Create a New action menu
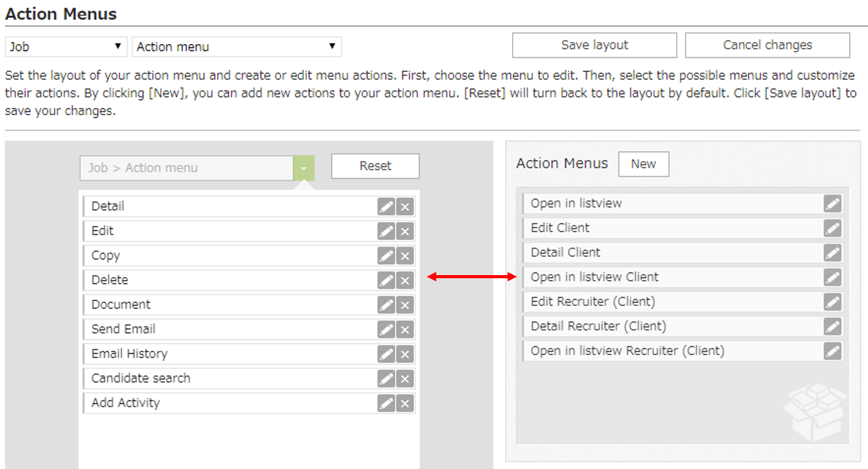 (x=643, y=164)
